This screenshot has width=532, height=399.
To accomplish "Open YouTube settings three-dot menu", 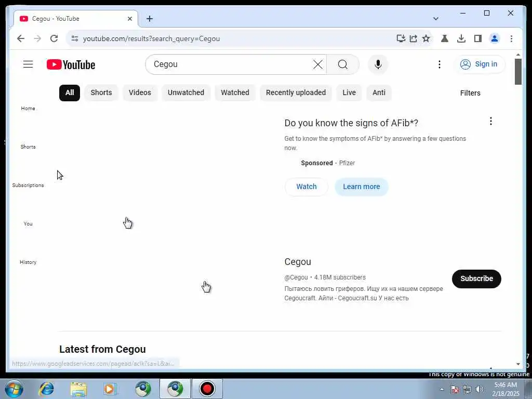I will tap(440, 64).
